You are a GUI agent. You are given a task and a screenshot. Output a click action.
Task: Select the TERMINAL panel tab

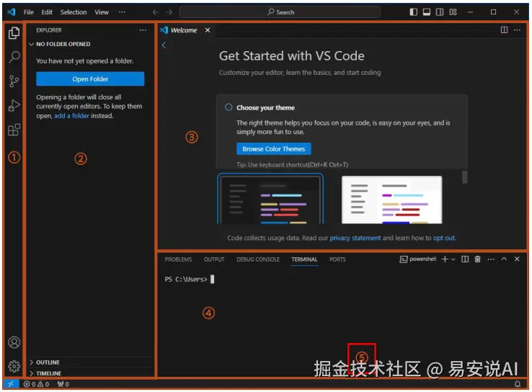click(x=304, y=259)
